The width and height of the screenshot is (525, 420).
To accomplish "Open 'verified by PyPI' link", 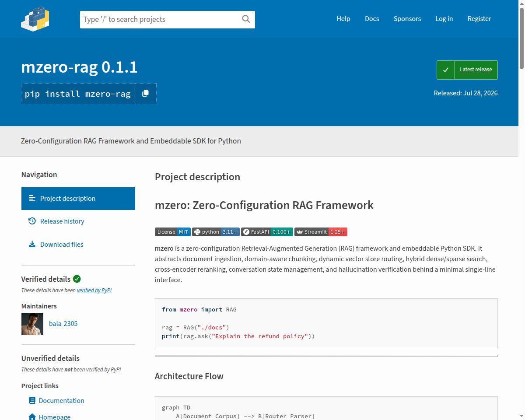I will [94, 290].
